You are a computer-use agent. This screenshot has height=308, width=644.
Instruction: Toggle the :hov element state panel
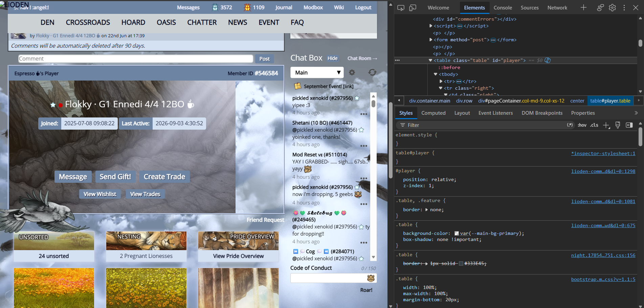pos(582,125)
